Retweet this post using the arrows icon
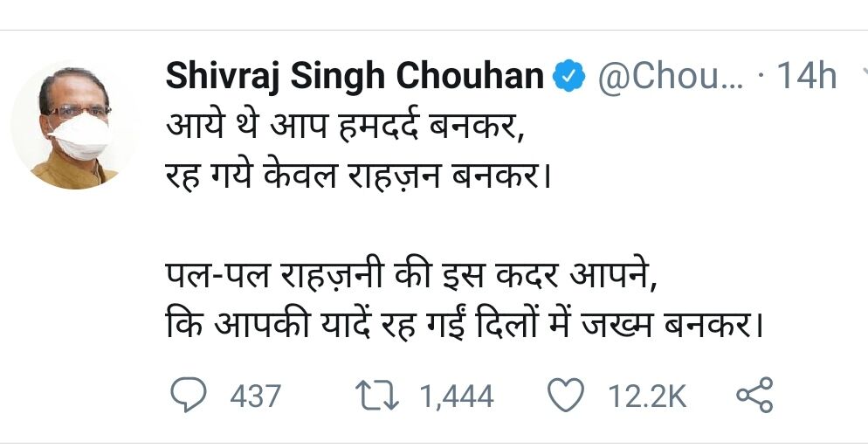868x448 pixels. coord(380,396)
